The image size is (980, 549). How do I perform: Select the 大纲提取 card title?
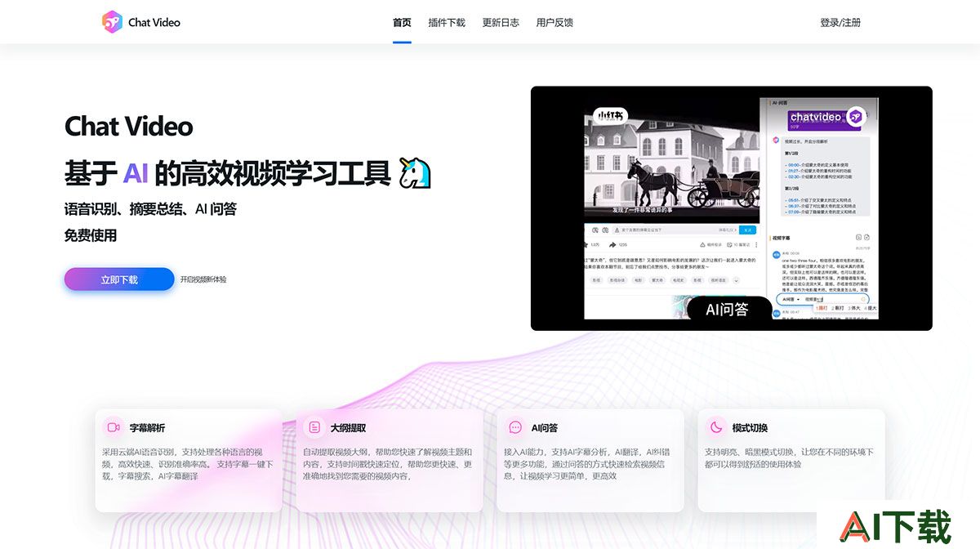348,427
